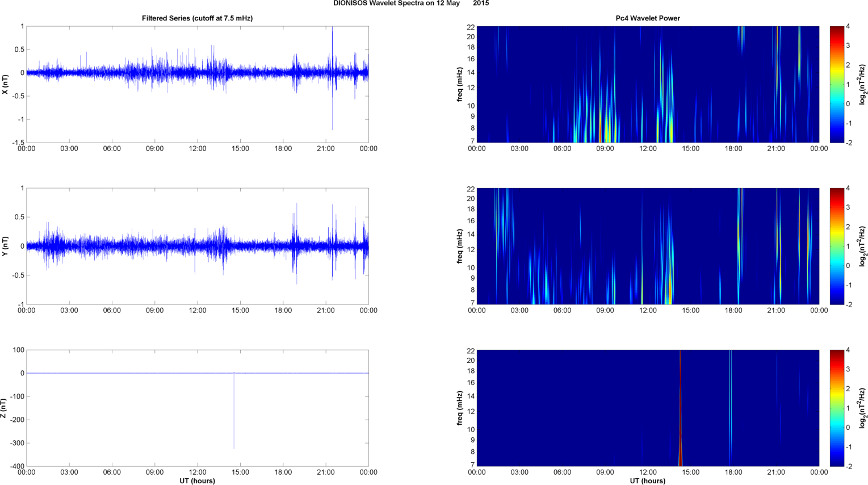The image size is (868, 485).
Task: Click the '21:00' tick under the middle wavelet spectrogram
Action: click(776, 311)
